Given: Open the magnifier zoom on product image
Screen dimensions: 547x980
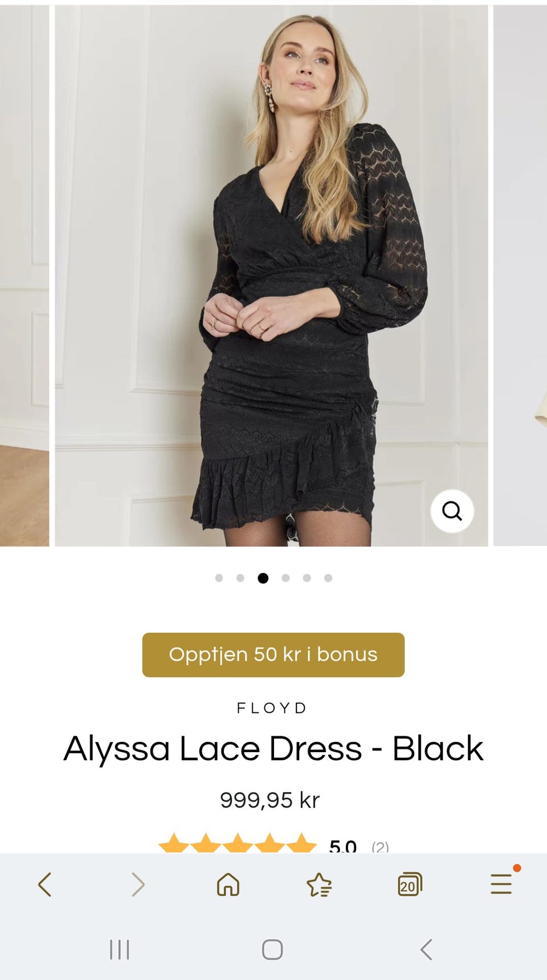Looking at the screenshot, I should point(452,511).
